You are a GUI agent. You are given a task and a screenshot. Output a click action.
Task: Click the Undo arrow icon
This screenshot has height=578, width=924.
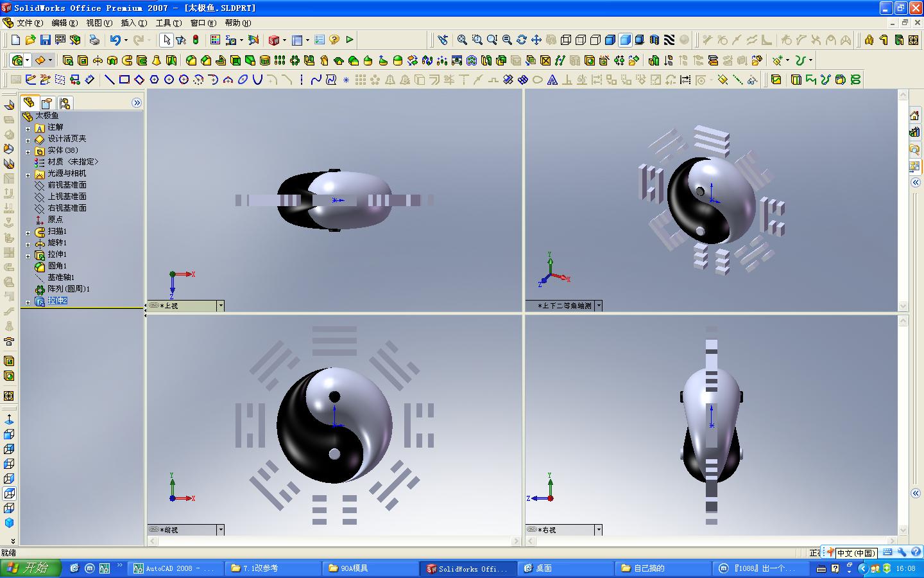[115, 40]
